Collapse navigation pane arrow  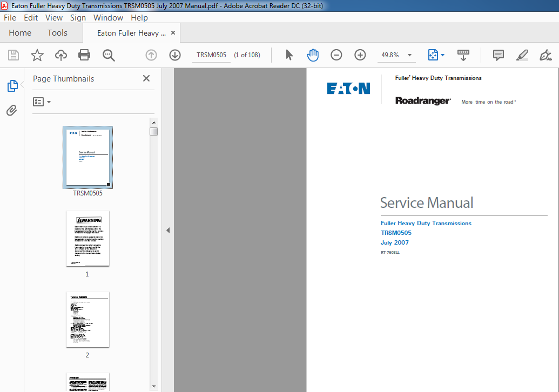click(x=168, y=230)
